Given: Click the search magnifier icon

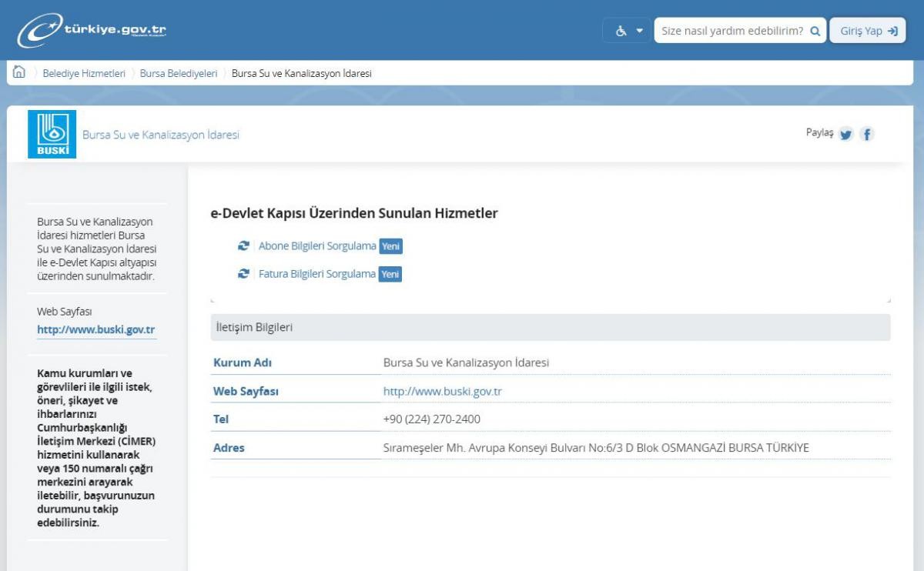Looking at the screenshot, I should 815,31.
